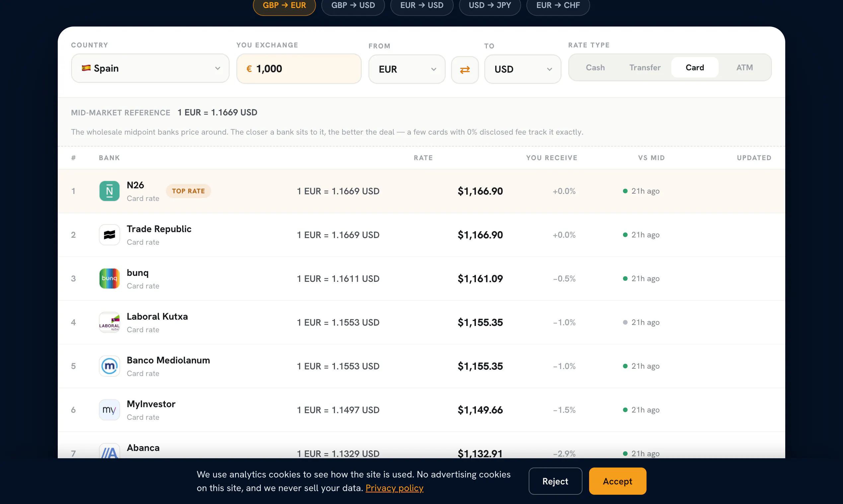Click the -0.5% vs mid value
The width and height of the screenshot is (843, 504).
[x=564, y=279]
